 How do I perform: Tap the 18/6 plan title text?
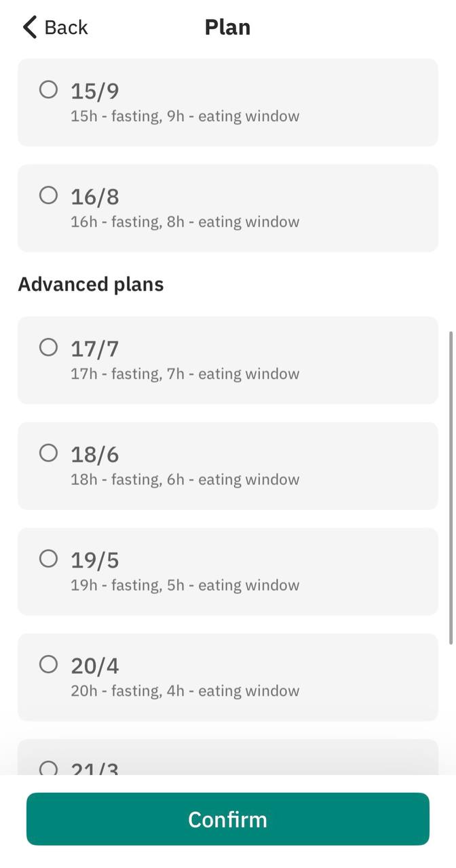tap(95, 454)
